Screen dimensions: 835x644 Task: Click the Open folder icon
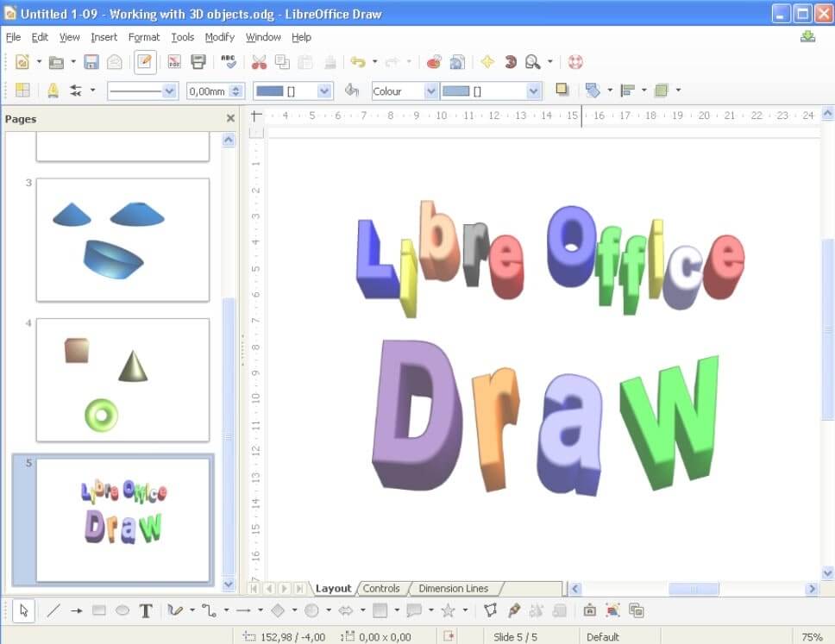point(56,62)
